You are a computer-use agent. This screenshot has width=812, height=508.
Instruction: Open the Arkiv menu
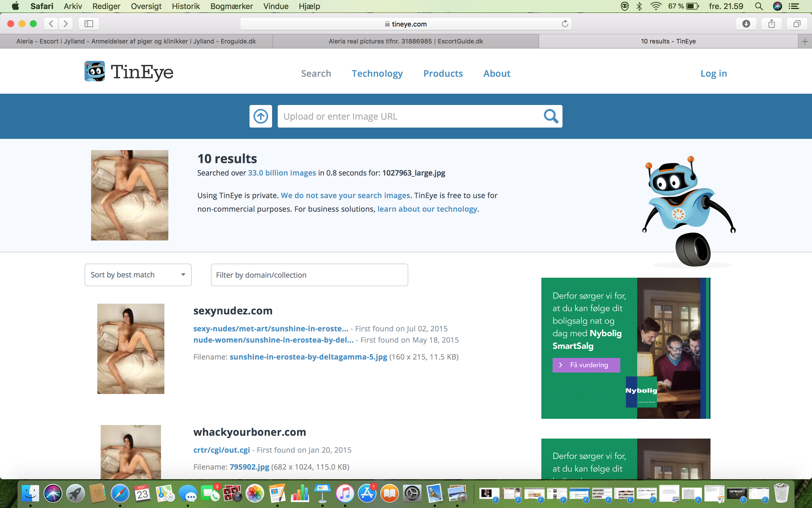(73, 6)
